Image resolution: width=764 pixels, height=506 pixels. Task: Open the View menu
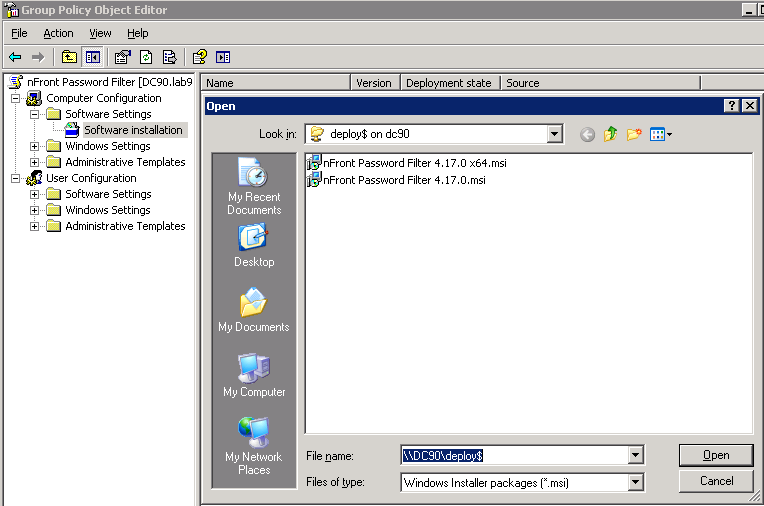[100, 33]
